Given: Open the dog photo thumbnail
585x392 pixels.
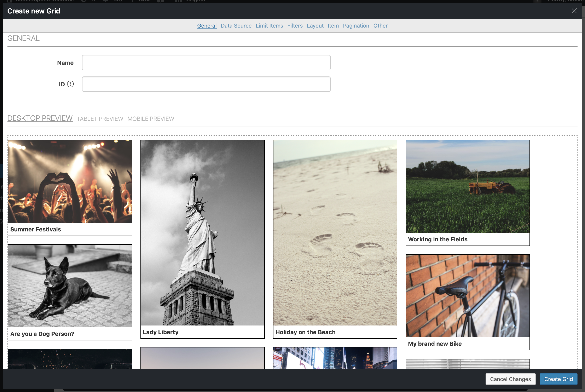Looking at the screenshot, I should tap(70, 286).
